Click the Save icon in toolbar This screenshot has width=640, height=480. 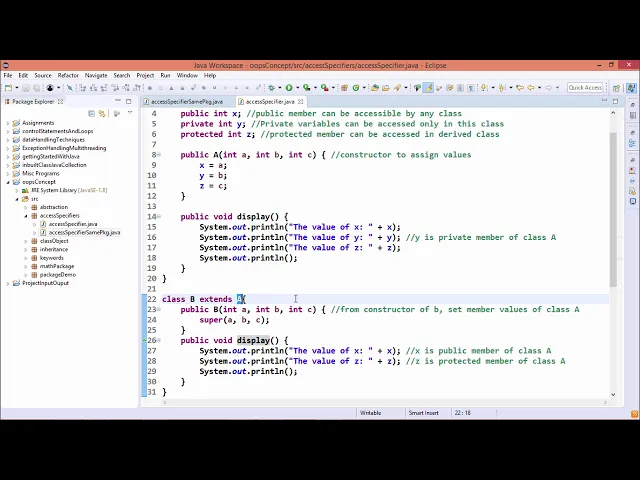26,88
